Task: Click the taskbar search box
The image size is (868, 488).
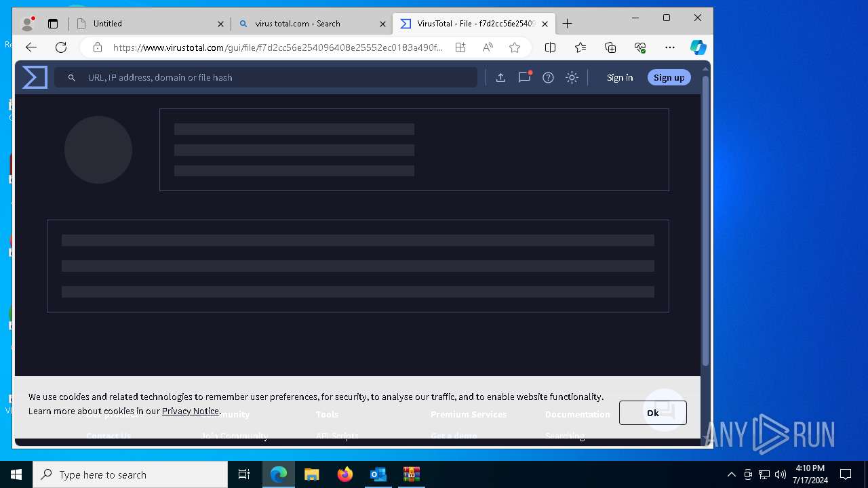Action: coord(130,474)
